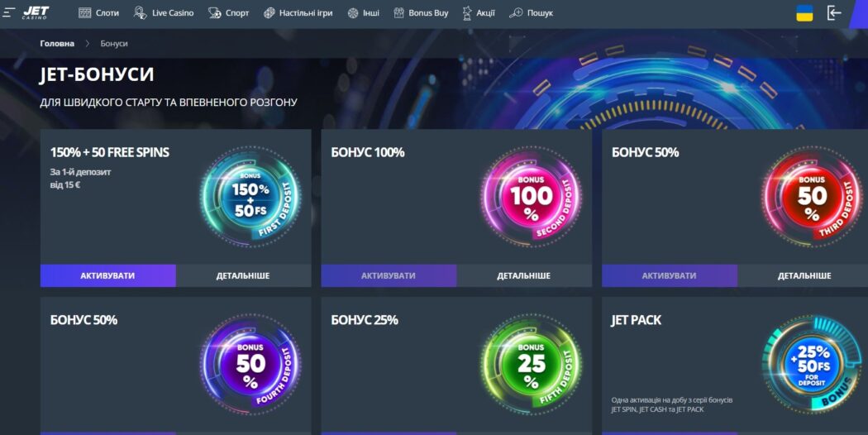Open Пошук search
The height and width of the screenshot is (435, 868).
click(x=531, y=12)
